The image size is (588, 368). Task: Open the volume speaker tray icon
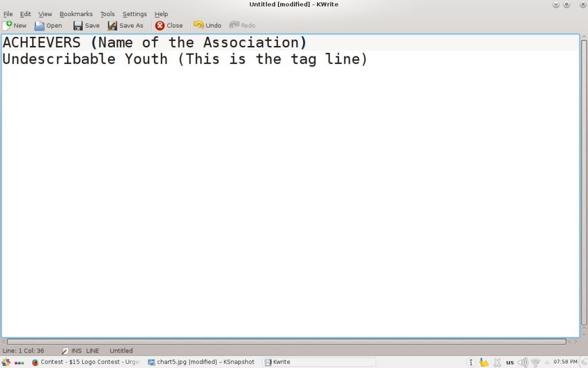pyautogui.click(x=523, y=362)
